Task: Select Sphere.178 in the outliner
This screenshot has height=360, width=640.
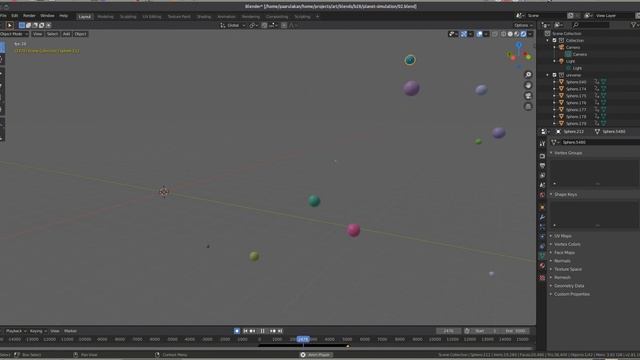Action: [576, 117]
